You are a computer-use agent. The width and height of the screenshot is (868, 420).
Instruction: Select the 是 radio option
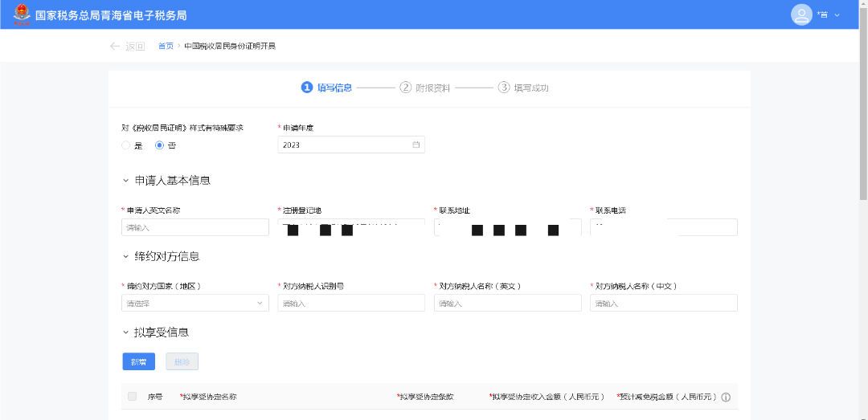[x=126, y=145]
